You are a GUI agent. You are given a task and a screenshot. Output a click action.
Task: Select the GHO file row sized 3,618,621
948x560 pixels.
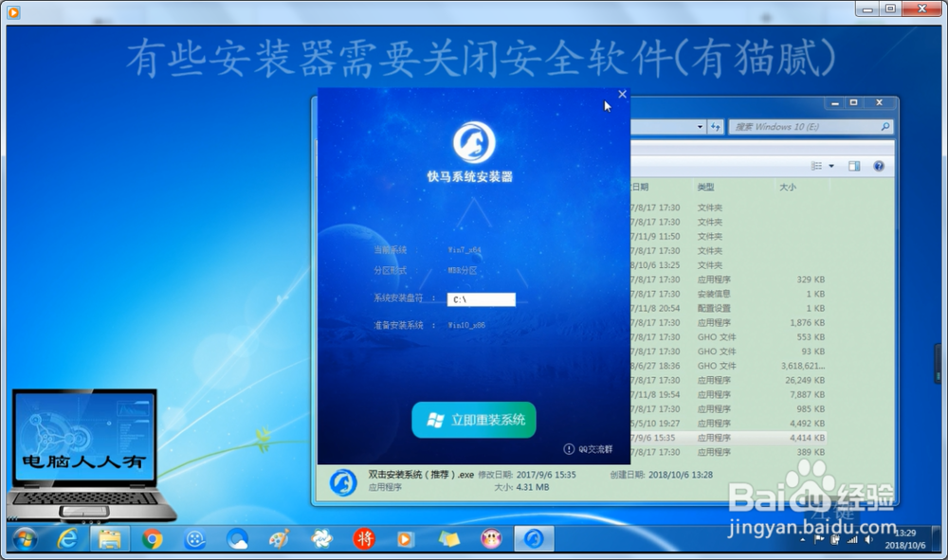(x=728, y=366)
